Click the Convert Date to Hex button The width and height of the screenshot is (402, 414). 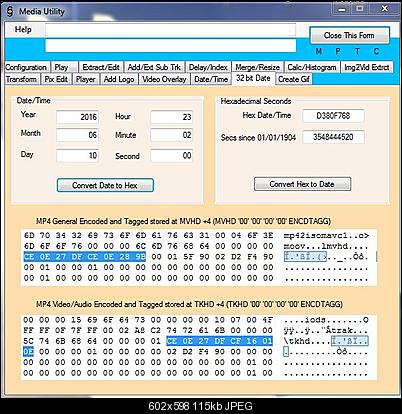(105, 185)
